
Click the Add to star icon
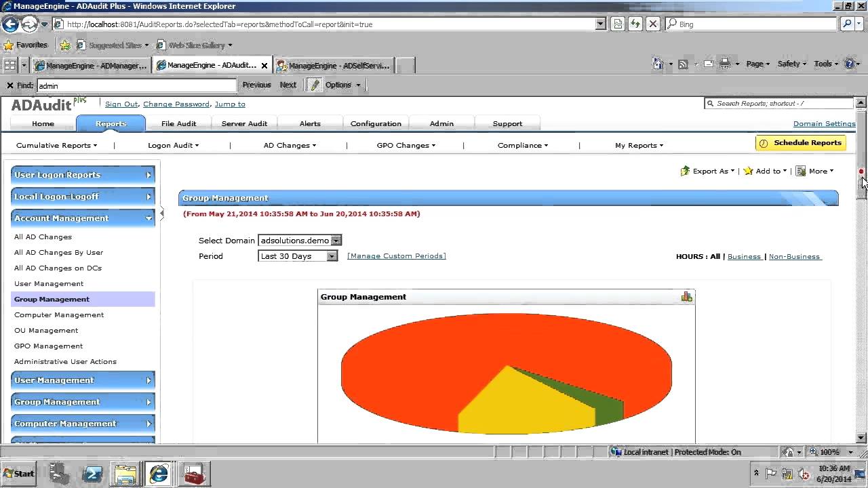pos(748,171)
